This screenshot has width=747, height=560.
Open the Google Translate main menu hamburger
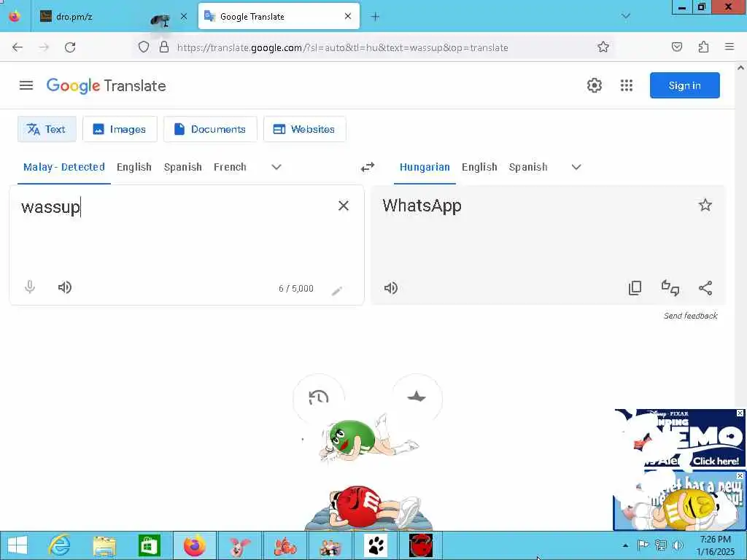[26, 86]
